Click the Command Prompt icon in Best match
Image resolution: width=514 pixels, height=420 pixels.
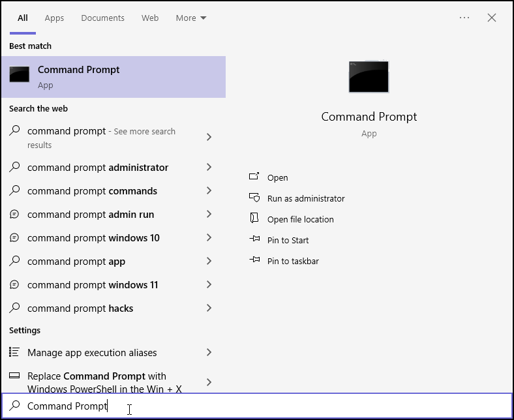(x=20, y=75)
